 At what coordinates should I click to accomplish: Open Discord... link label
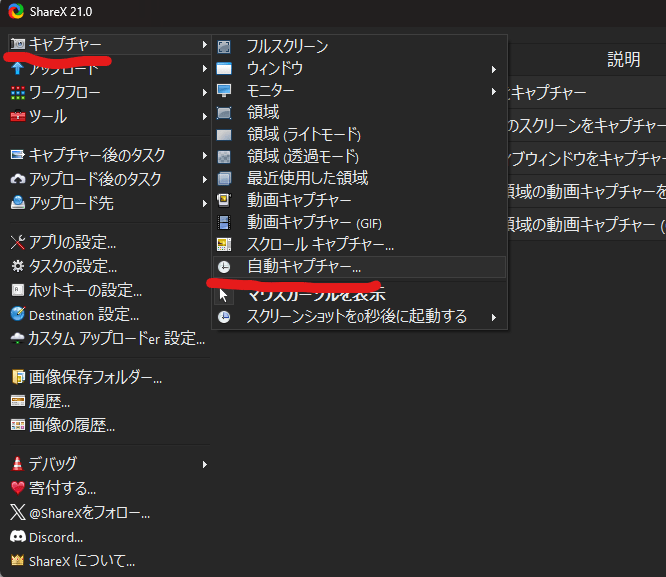(x=56, y=537)
